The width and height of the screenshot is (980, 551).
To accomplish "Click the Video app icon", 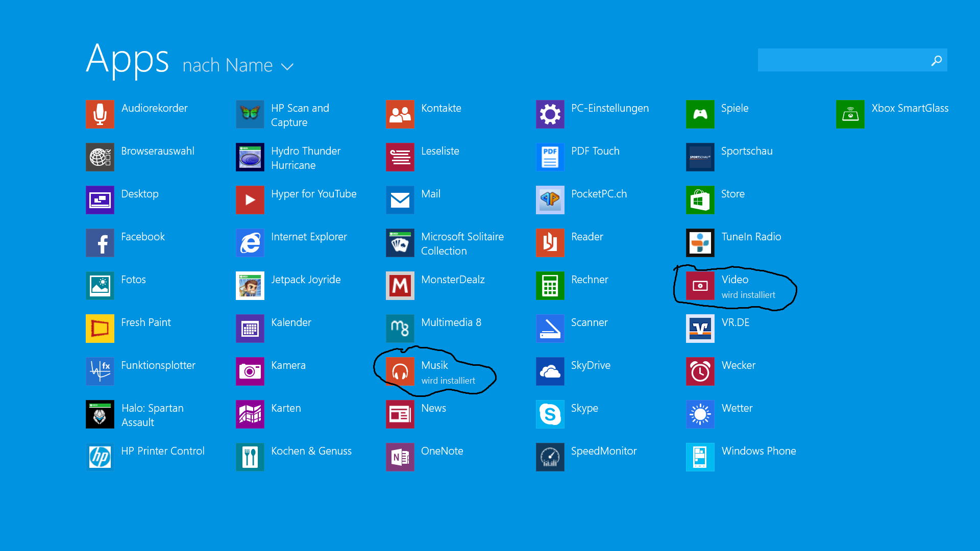I will pos(700,286).
